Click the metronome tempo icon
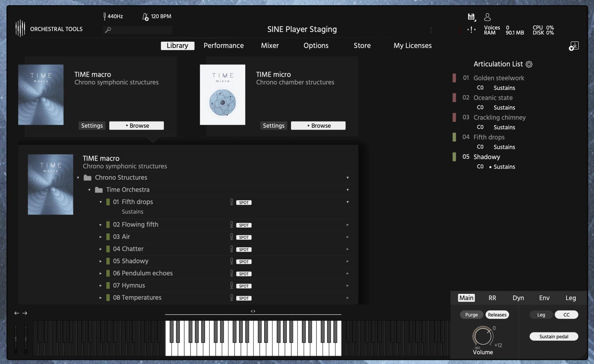Image resolution: width=594 pixels, height=364 pixels. coord(146,16)
